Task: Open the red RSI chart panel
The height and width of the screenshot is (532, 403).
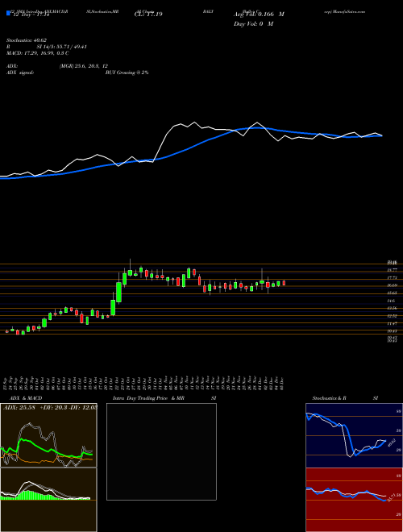Action: [x=354, y=500]
